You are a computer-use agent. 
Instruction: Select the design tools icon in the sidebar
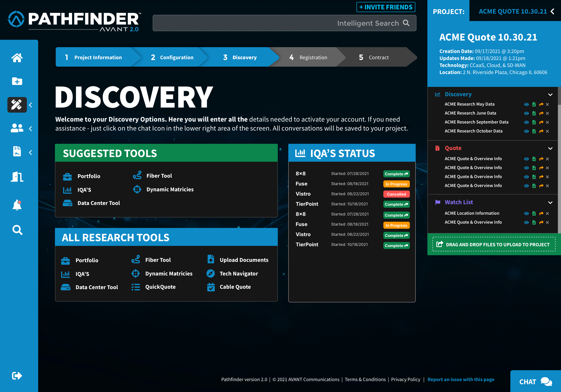pyautogui.click(x=17, y=105)
